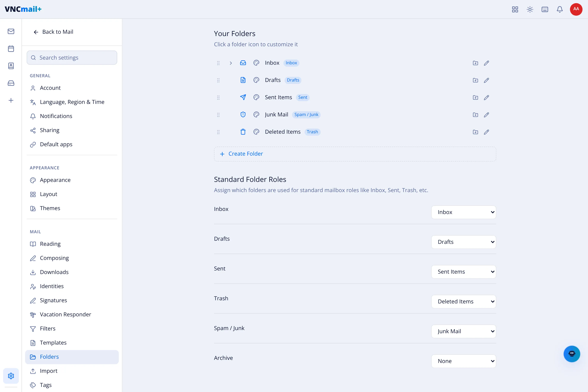Add subfolder to Deleted Items
The width and height of the screenshot is (588, 392).
[475, 132]
